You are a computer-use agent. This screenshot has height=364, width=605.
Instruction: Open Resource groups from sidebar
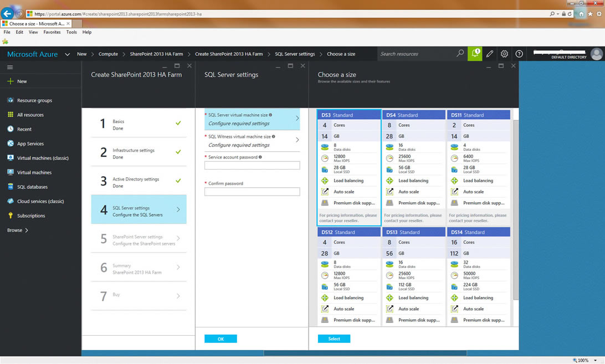coord(34,100)
